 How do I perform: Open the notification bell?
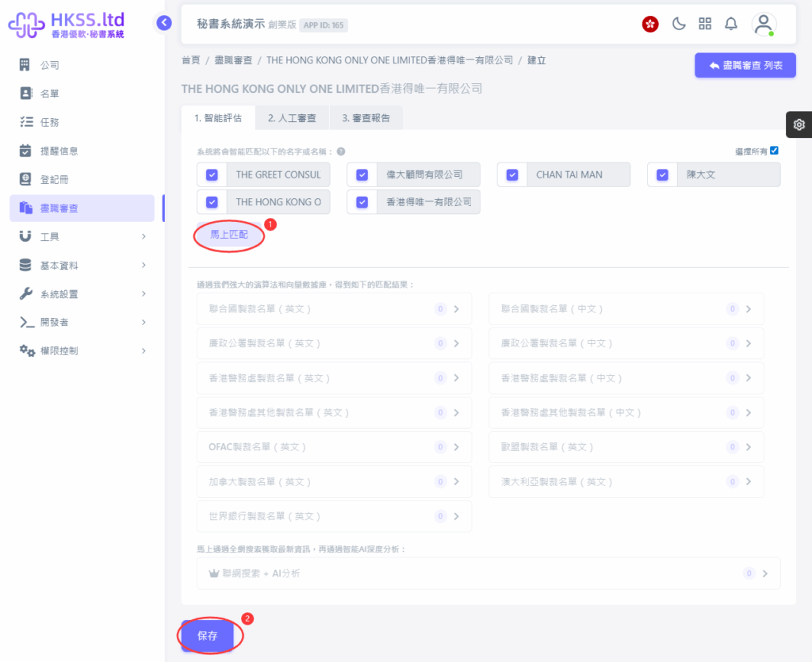pyautogui.click(x=731, y=24)
